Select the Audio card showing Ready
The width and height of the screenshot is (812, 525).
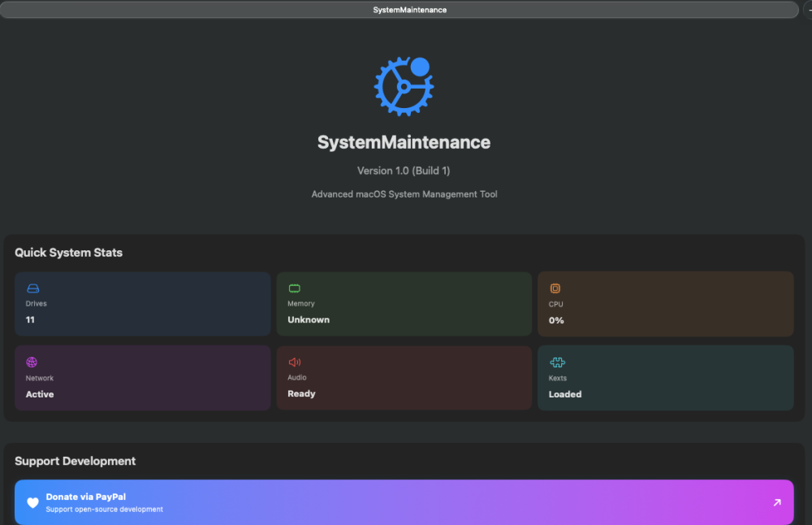pyautogui.click(x=404, y=378)
